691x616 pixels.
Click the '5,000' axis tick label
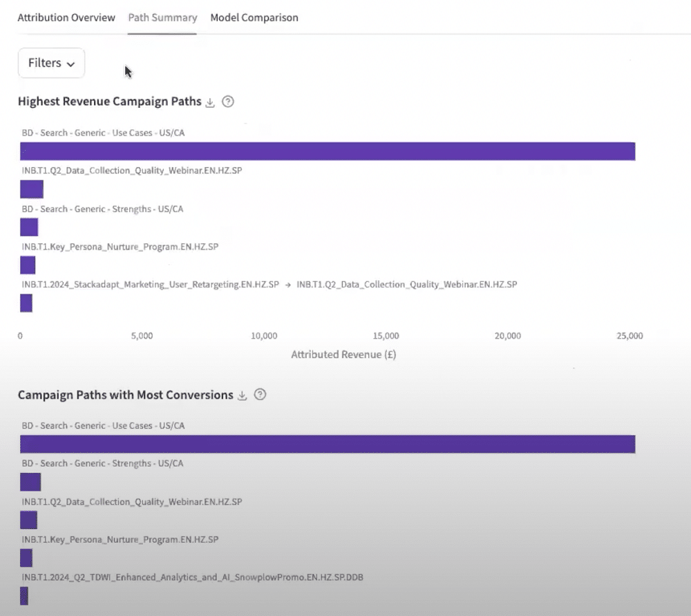click(142, 336)
